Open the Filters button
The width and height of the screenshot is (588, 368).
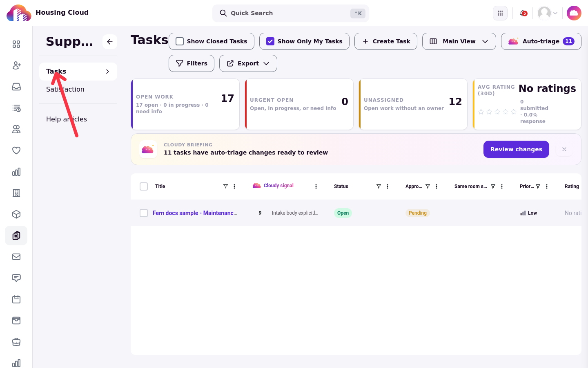pos(192,63)
